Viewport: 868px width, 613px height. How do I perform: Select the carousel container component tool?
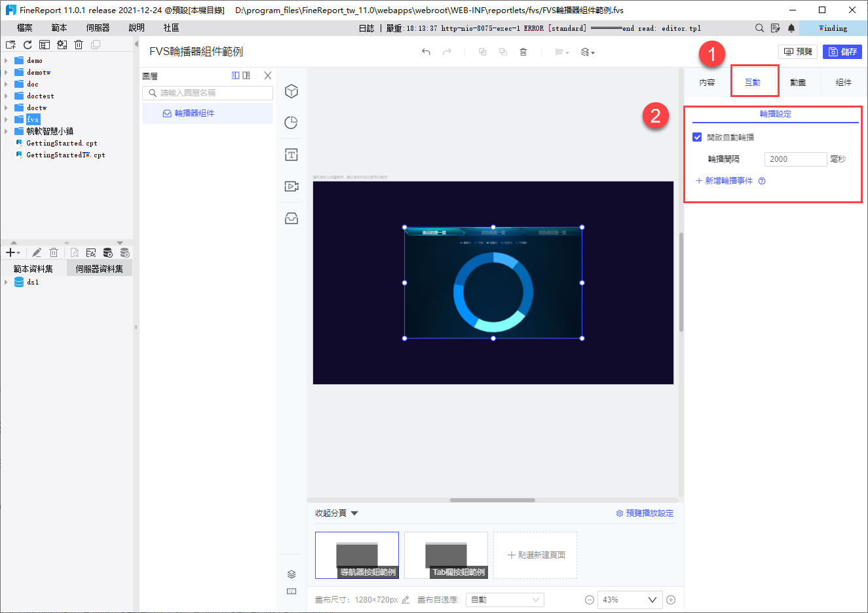tap(292, 218)
